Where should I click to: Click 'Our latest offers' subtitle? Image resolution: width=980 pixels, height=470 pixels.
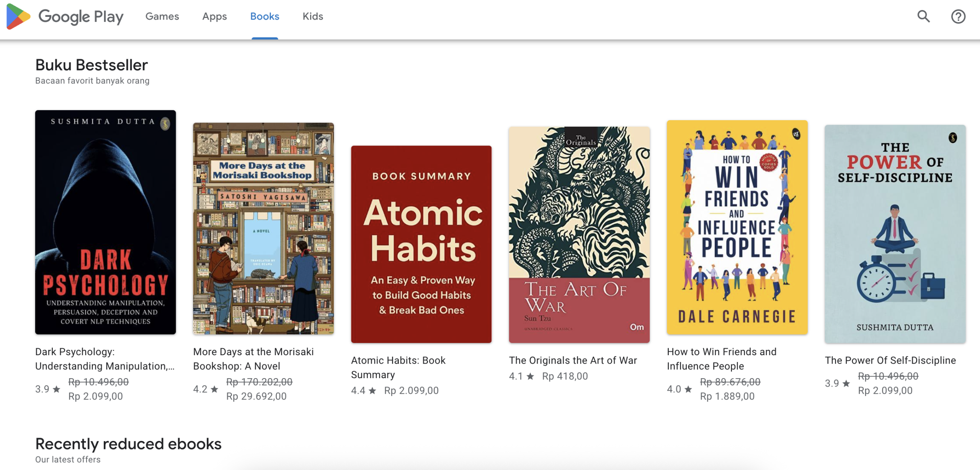point(68,459)
